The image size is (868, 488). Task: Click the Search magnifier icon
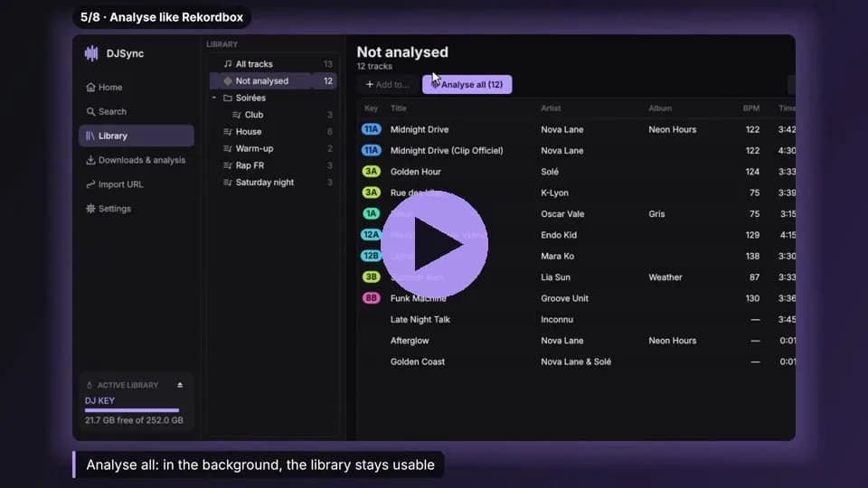coord(90,111)
